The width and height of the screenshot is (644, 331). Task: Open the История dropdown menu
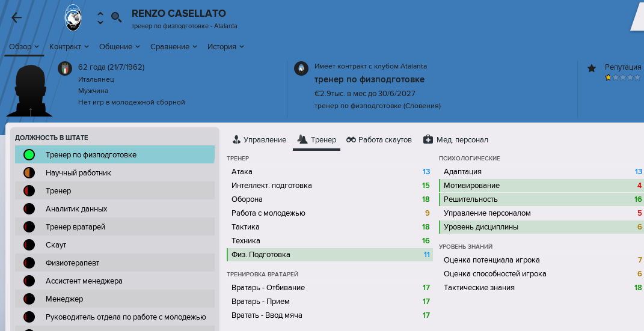click(x=225, y=47)
